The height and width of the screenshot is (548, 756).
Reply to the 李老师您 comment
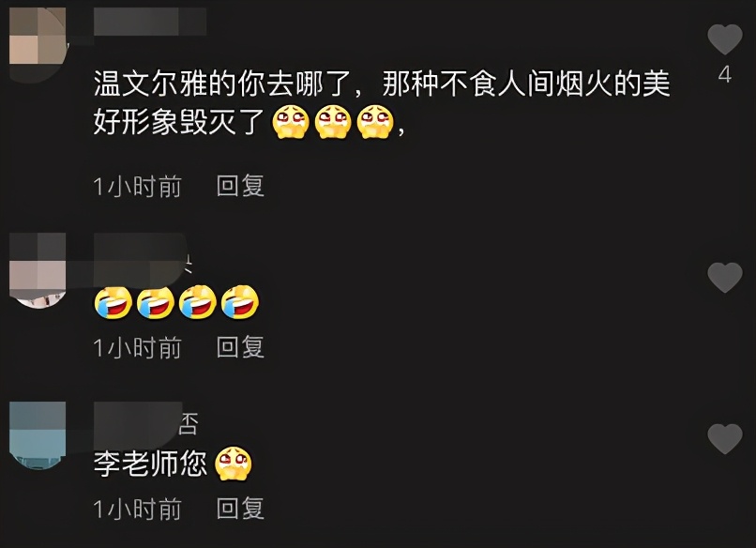(240, 509)
